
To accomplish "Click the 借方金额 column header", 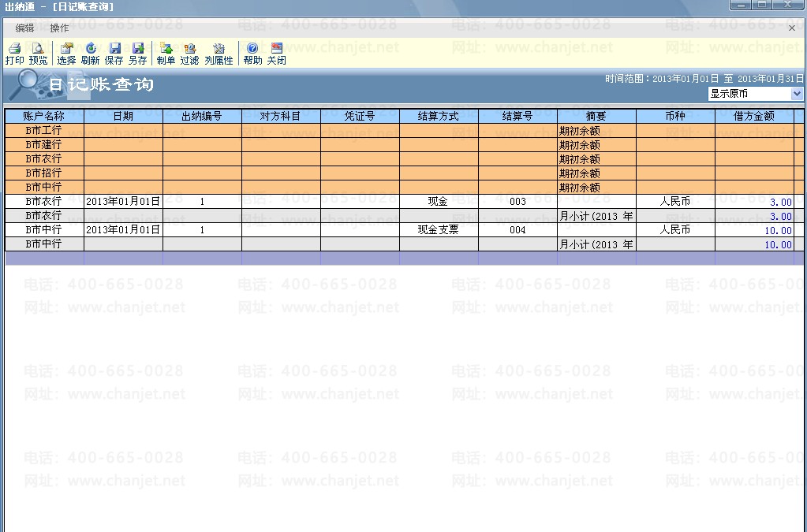I will click(x=754, y=116).
